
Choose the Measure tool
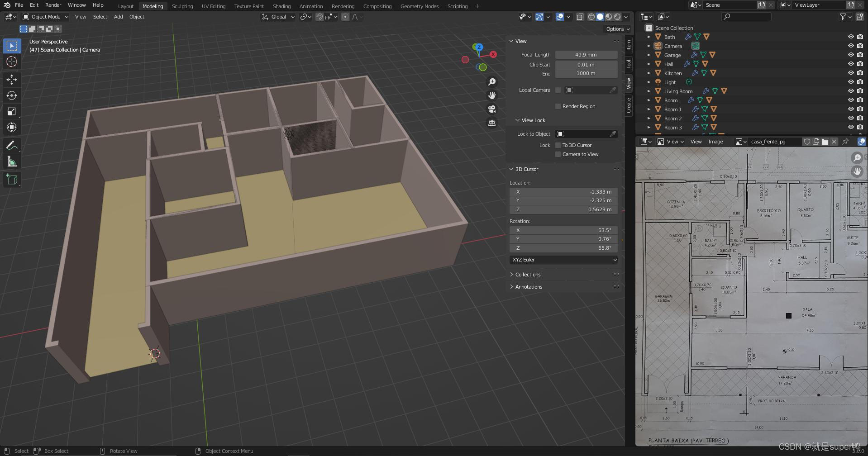pyautogui.click(x=12, y=161)
